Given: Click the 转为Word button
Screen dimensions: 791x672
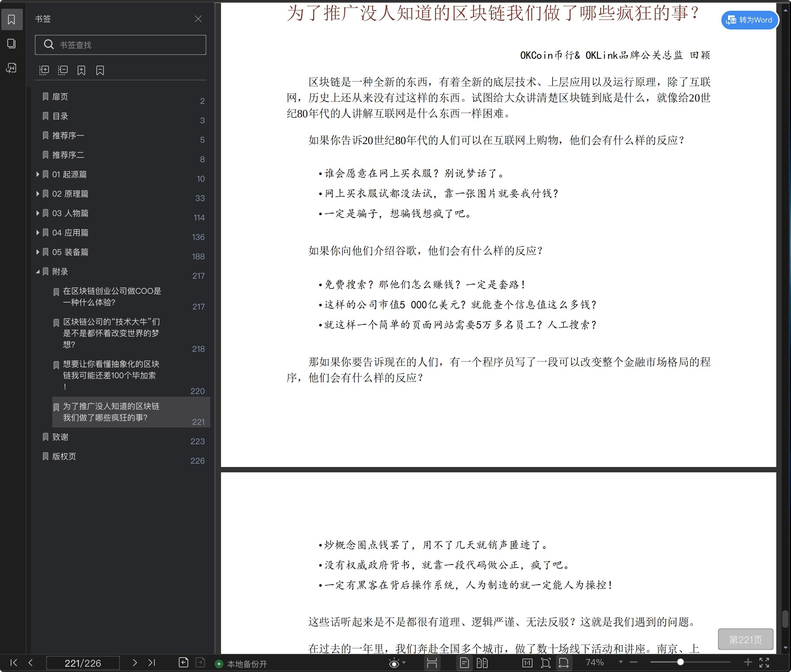Looking at the screenshot, I should [x=749, y=20].
